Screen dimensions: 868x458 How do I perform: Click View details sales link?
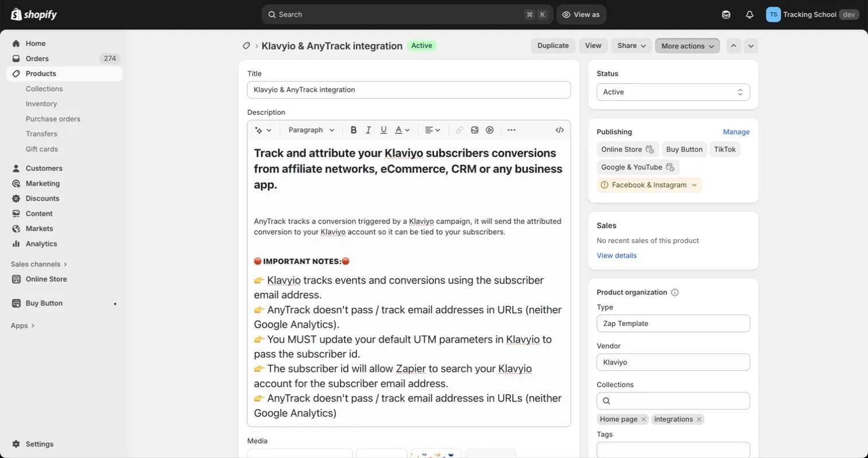pos(617,255)
